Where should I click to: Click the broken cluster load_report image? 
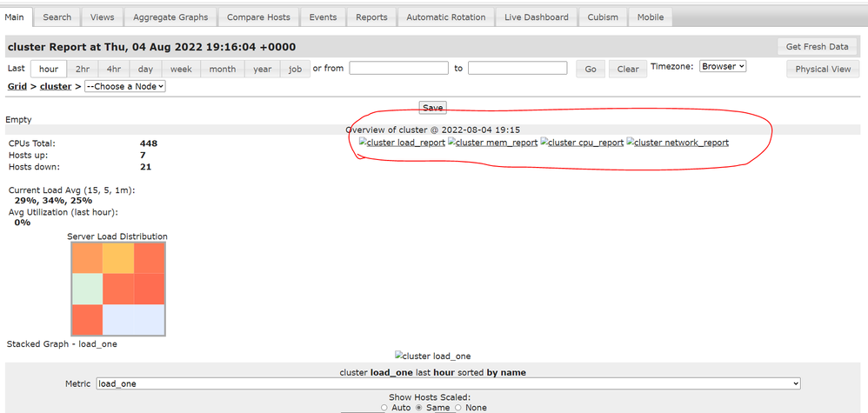(x=402, y=143)
